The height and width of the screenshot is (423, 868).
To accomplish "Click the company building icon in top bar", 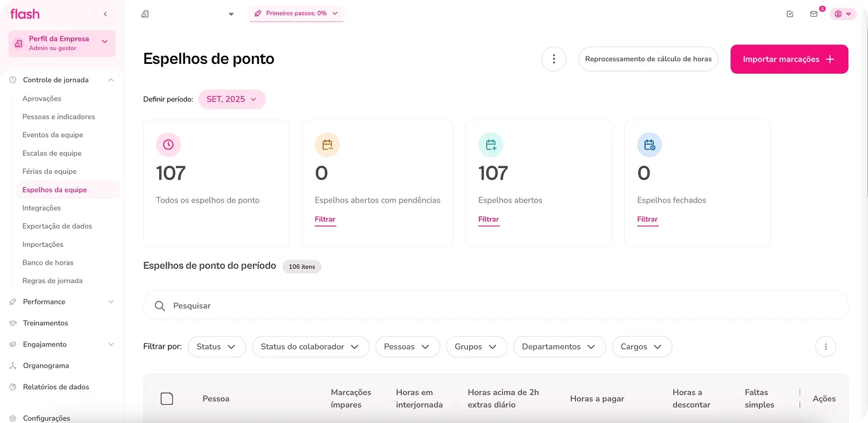I will (145, 14).
